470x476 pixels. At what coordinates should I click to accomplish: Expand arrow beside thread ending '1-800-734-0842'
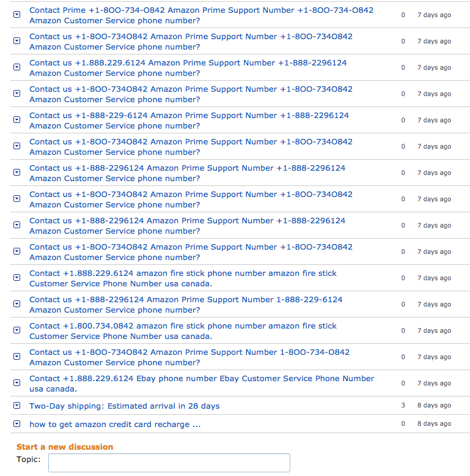point(17,356)
